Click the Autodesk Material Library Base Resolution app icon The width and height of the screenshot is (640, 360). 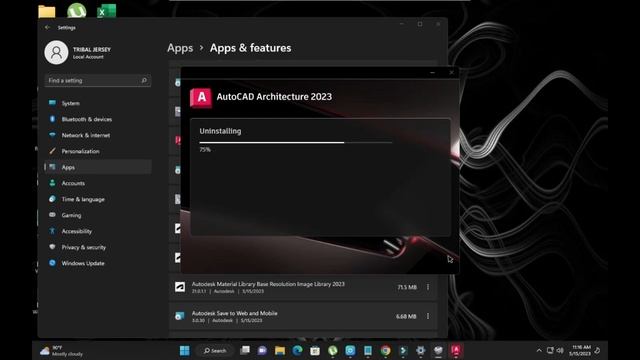click(x=180, y=287)
